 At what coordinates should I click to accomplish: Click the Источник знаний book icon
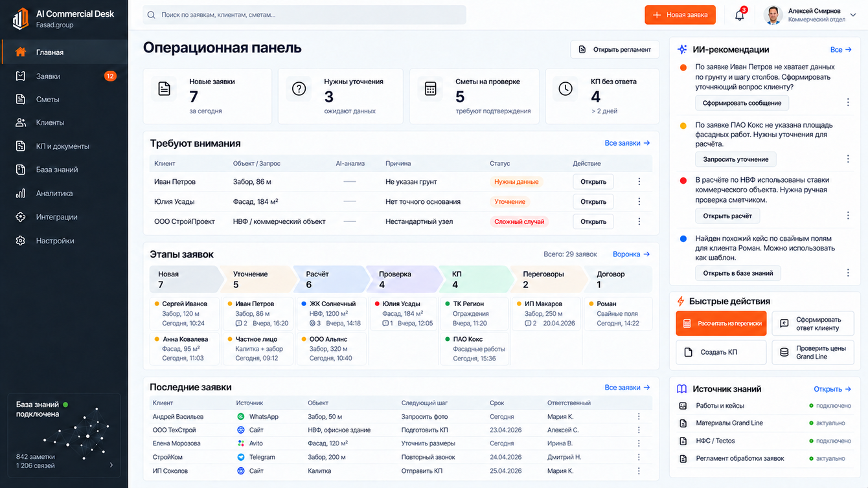coord(681,389)
